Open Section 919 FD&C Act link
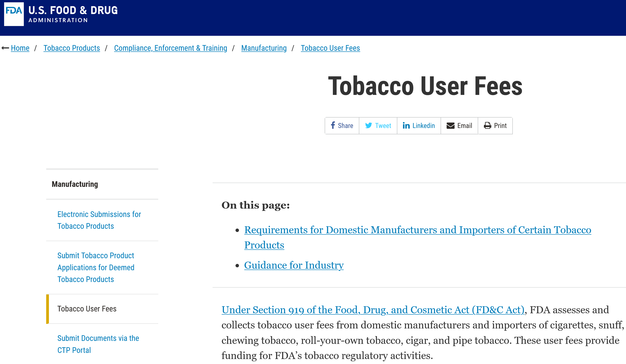The height and width of the screenshot is (364, 626). [373, 310]
